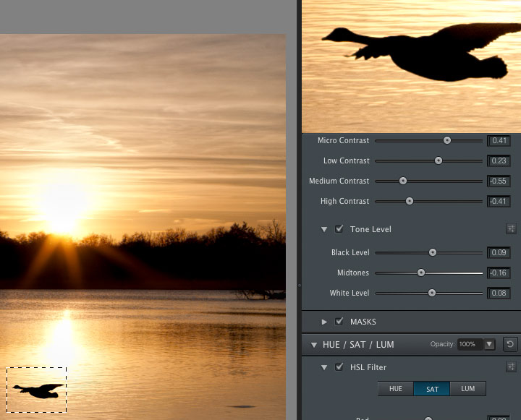Click the Midtones value field -0.16
521x420 pixels.
tap(499, 273)
